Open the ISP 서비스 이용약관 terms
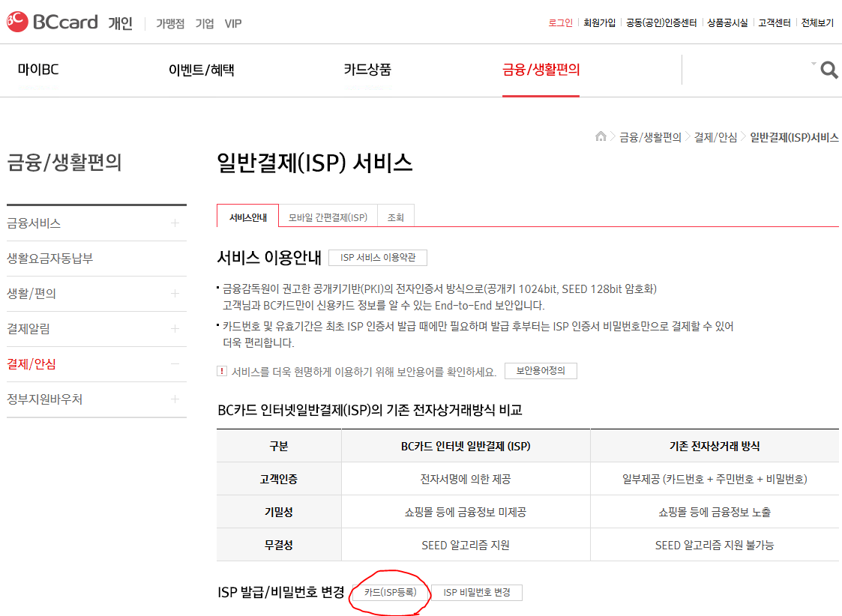The height and width of the screenshot is (616, 842). tap(379, 257)
